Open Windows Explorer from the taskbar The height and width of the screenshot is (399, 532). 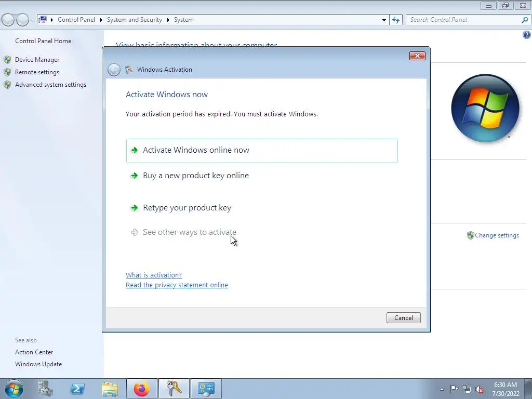click(x=110, y=389)
